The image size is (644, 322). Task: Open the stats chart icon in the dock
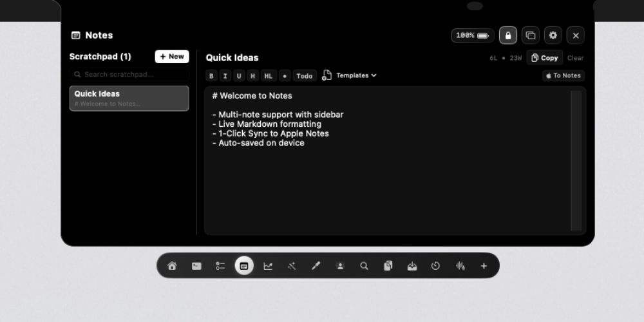268,266
